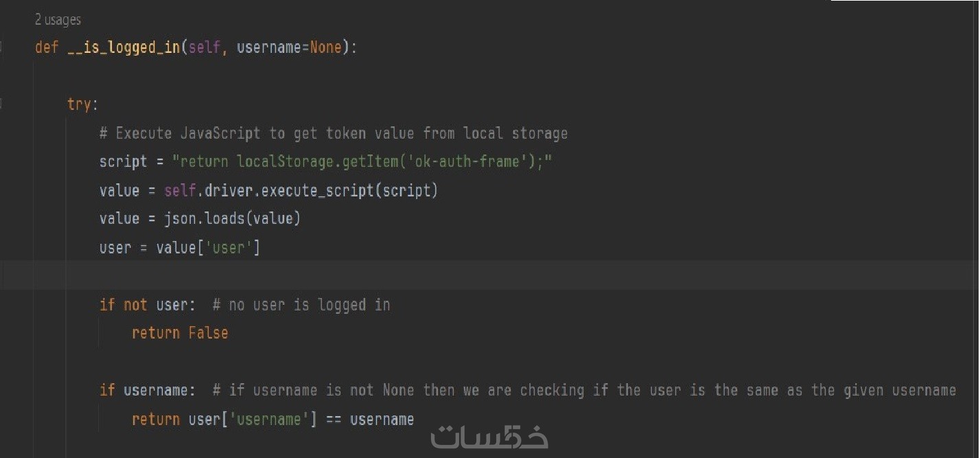Viewport: 980px width, 458px height.
Task: Click the "if not user" statement
Action: click(x=148, y=304)
